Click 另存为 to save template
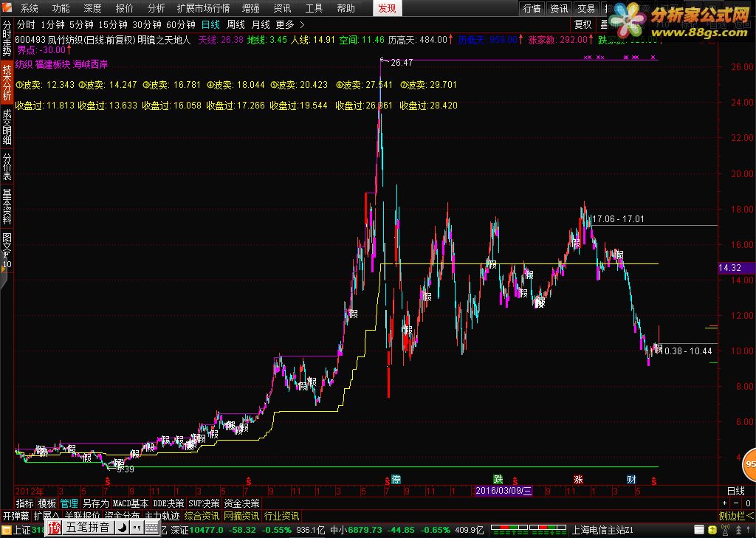The image size is (756, 538). point(95,503)
